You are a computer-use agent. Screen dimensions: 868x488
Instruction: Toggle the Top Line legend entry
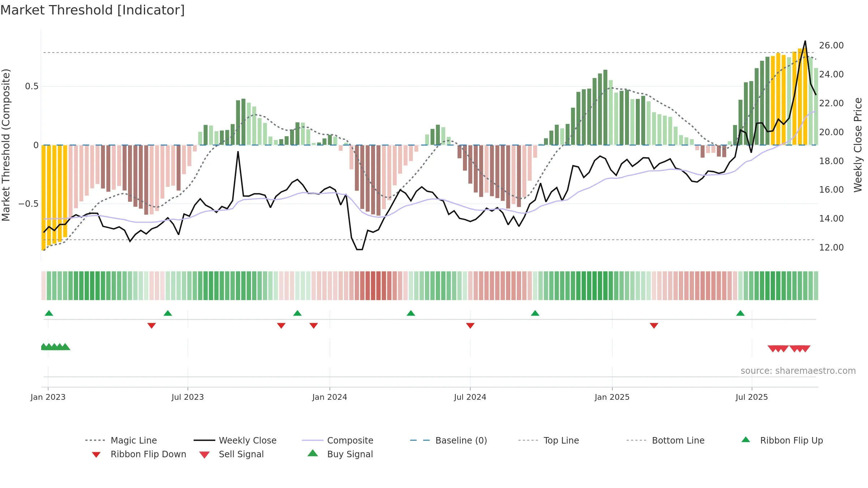click(549, 440)
